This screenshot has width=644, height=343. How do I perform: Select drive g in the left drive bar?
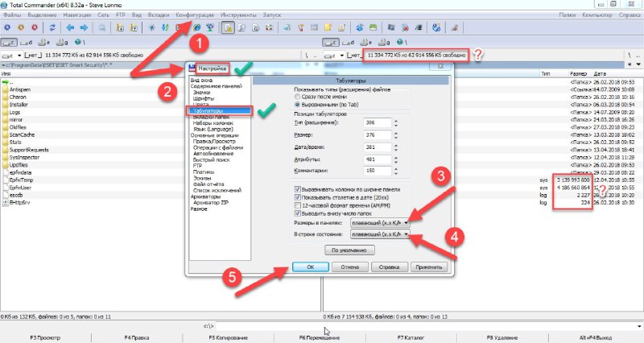pyautogui.click(x=62, y=43)
